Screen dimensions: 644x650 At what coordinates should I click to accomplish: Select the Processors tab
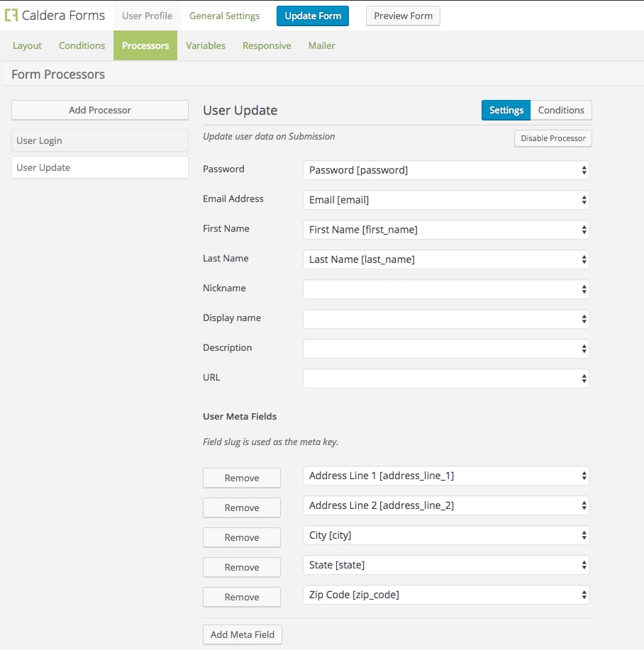145,45
